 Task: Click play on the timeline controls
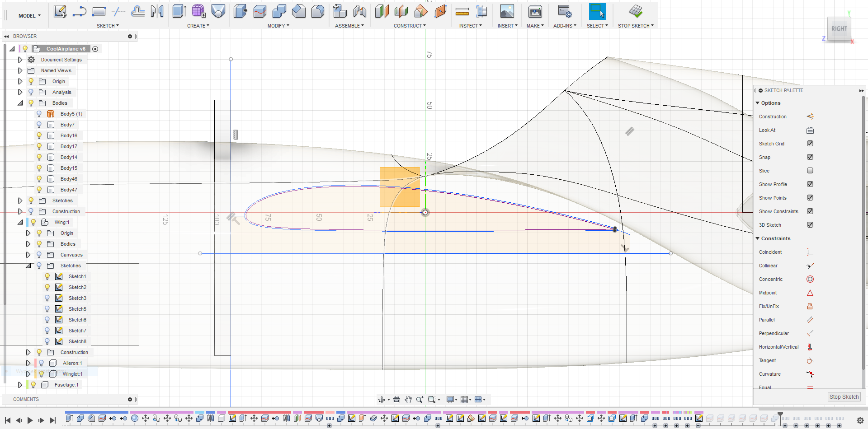tap(30, 420)
